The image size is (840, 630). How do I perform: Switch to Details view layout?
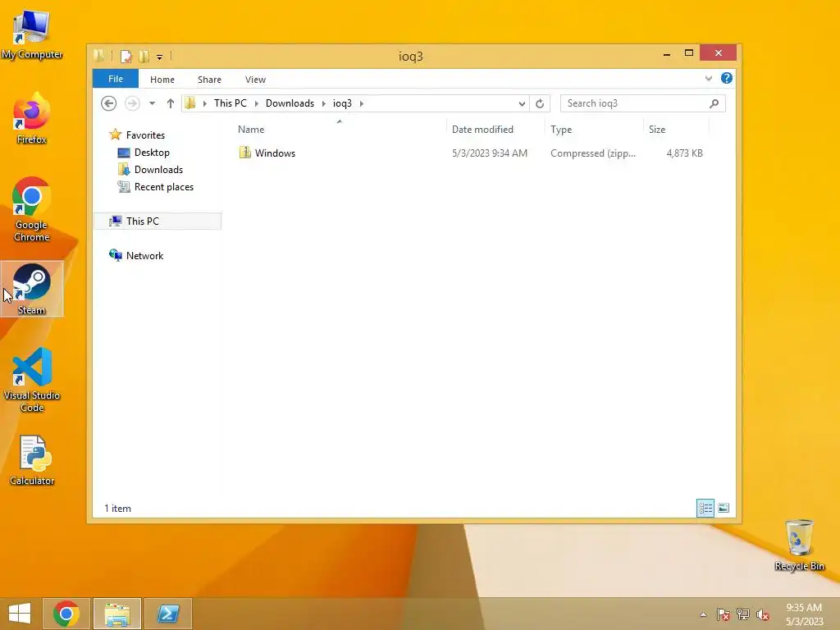[x=705, y=508]
